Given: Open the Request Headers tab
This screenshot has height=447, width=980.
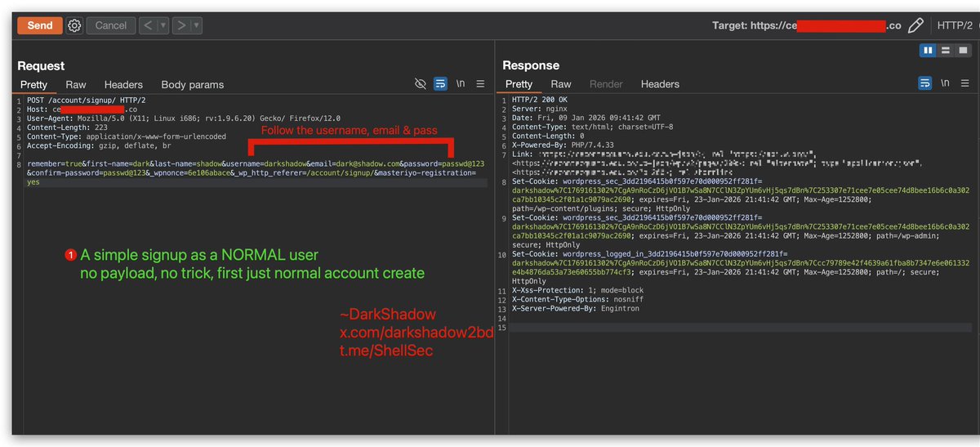Looking at the screenshot, I should point(123,84).
